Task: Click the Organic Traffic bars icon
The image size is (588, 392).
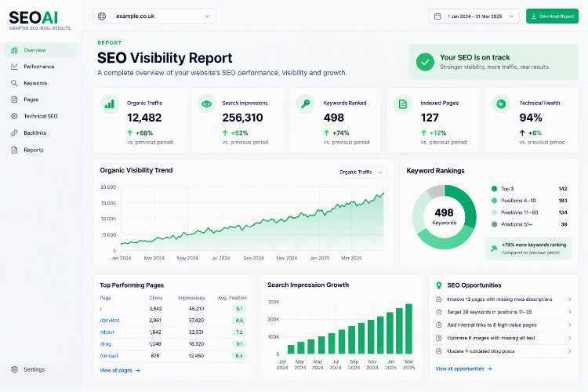Action: pos(109,104)
